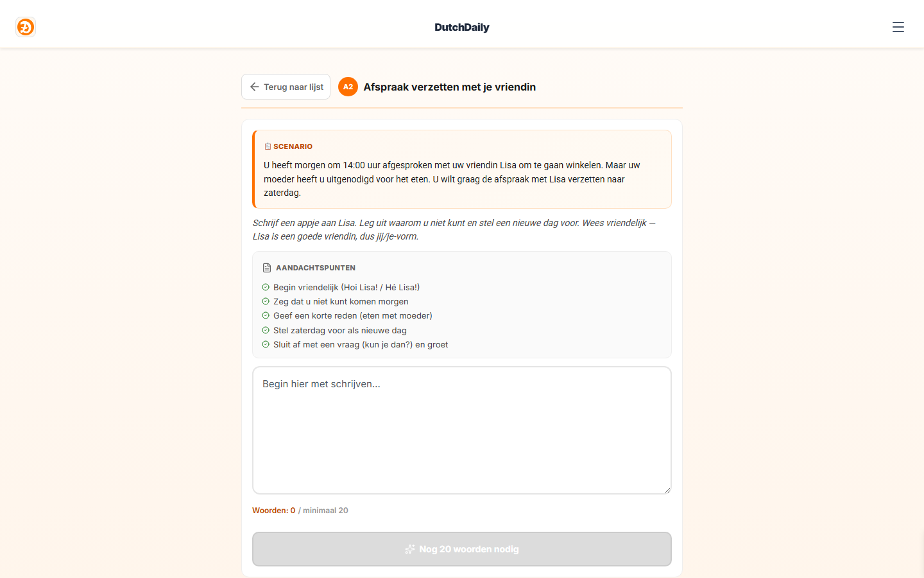Click the Aandachtspunten document icon

tap(267, 268)
